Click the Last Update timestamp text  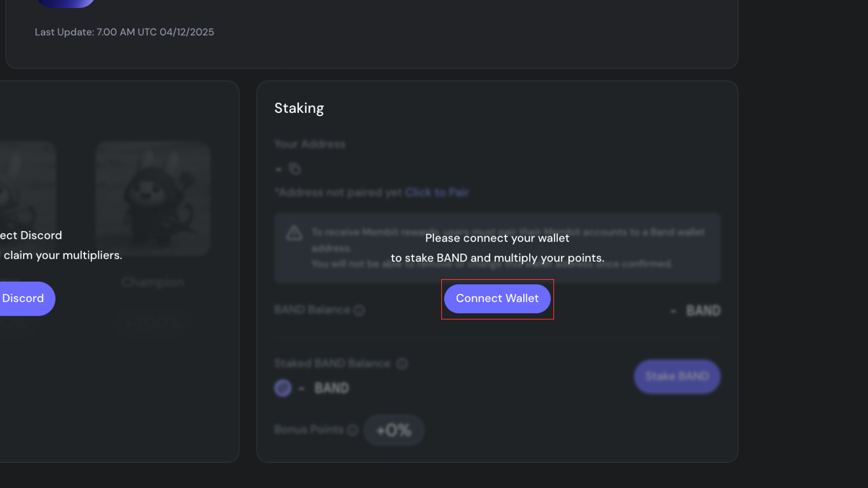(x=124, y=32)
